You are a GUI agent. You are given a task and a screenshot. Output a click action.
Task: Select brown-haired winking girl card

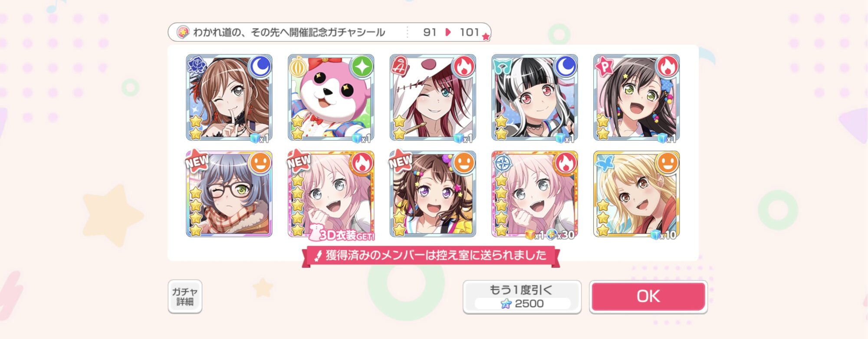click(x=229, y=98)
